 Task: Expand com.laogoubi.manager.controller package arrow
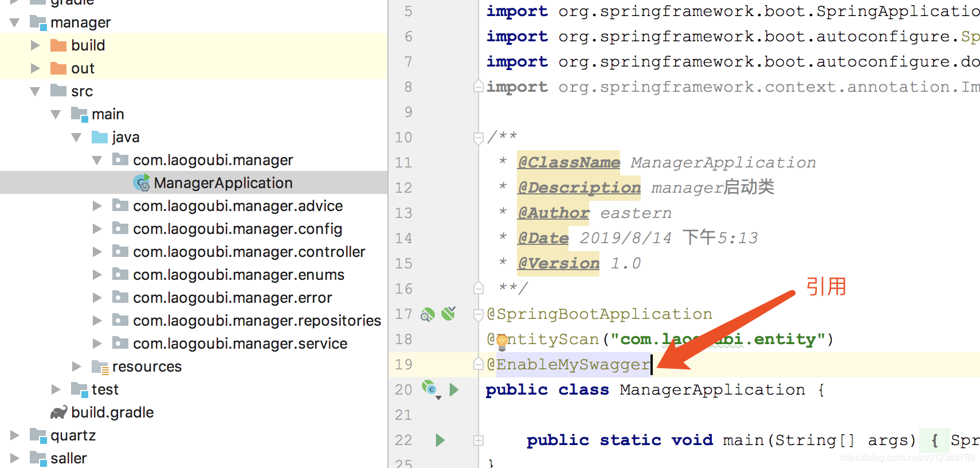[97, 252]
